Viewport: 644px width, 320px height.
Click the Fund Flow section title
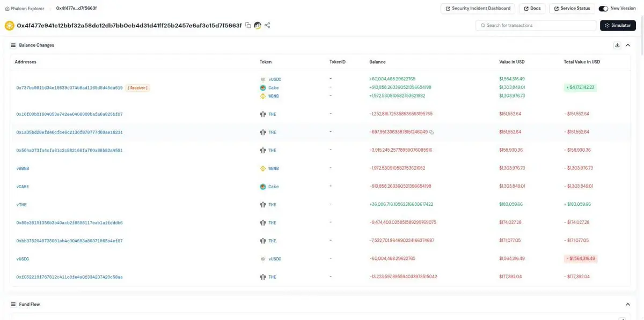tap(30, 304)
